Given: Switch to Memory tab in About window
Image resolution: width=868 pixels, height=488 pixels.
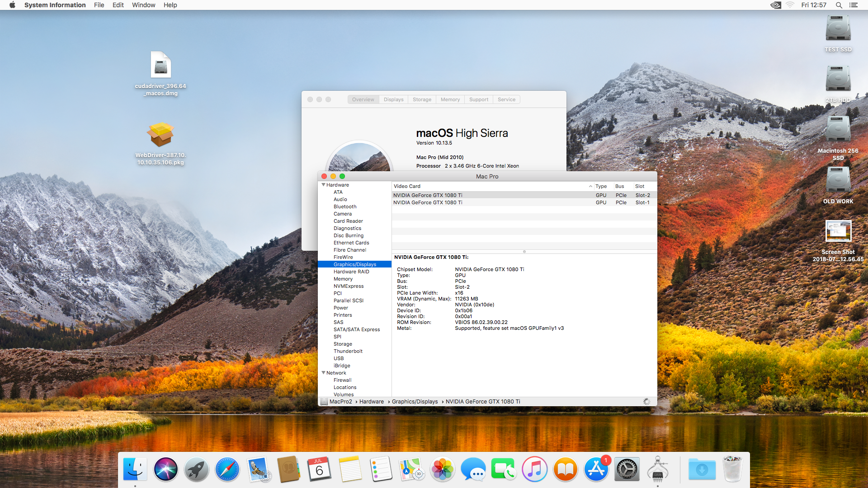Looking at the screenshot, I should tap(450, 99).
